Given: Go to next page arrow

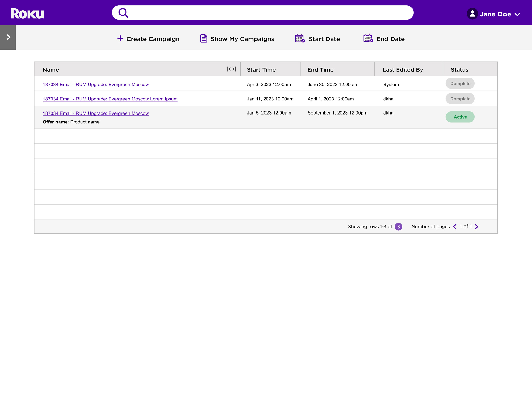Looking at the screenshot, I should 476,227.
